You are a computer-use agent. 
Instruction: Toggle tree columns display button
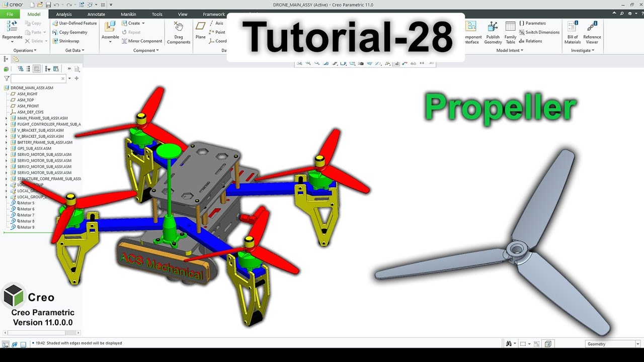(36, 69)
